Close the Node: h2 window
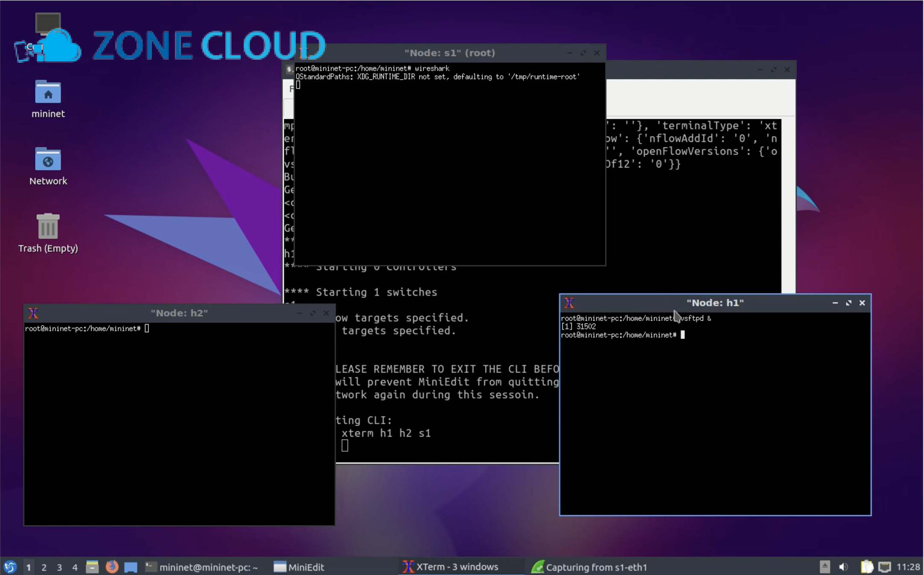 [327, 313]
